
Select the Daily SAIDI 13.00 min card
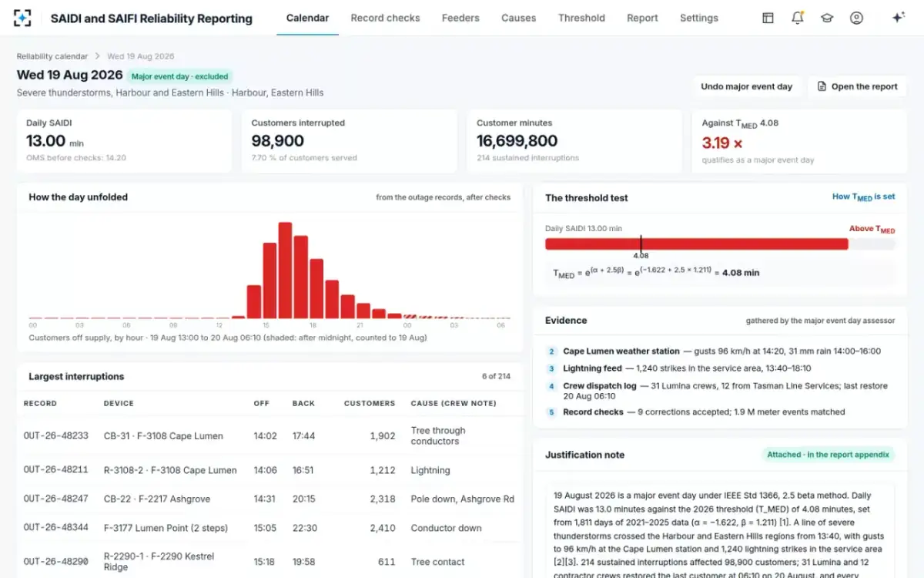(124, 141)
